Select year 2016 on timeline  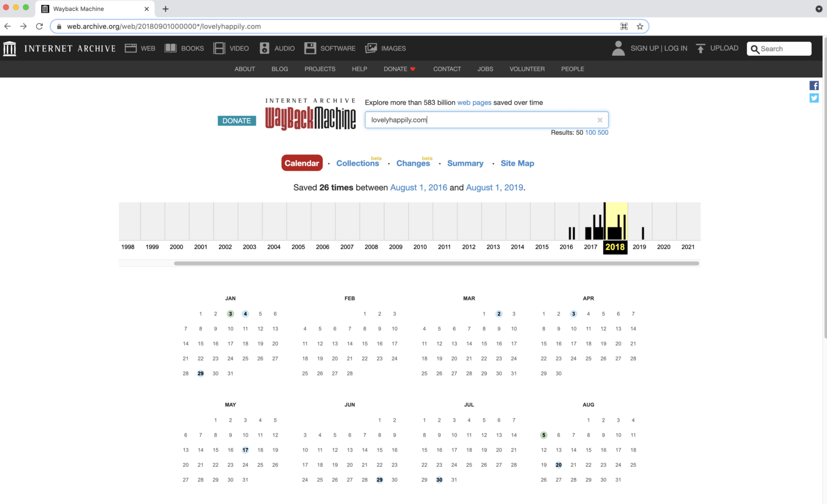pos(566,247)
